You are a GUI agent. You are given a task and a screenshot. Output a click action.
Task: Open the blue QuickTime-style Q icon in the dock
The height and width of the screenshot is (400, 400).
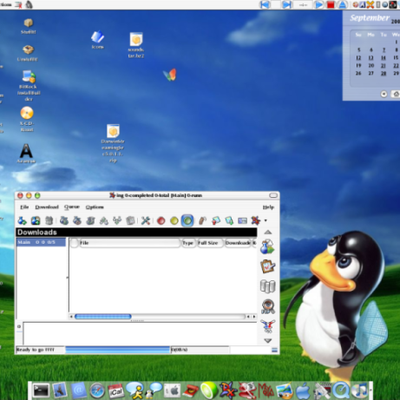341,390
